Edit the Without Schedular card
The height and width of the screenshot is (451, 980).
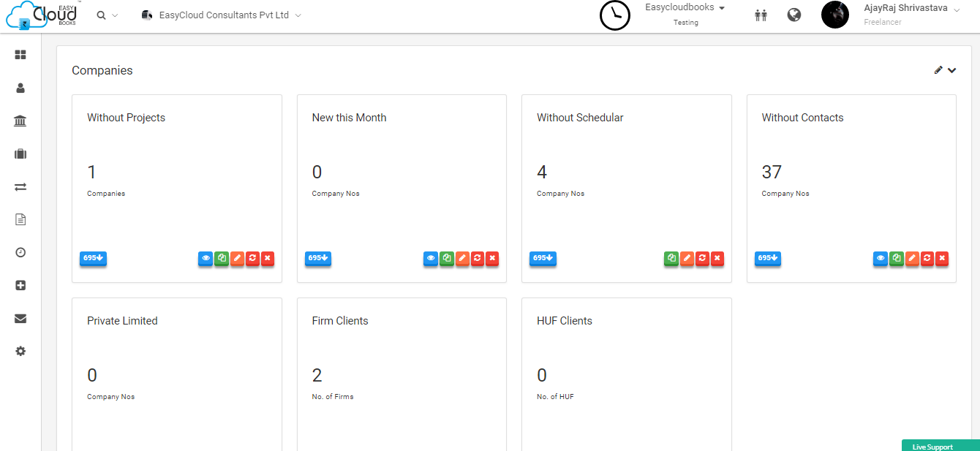687,258
